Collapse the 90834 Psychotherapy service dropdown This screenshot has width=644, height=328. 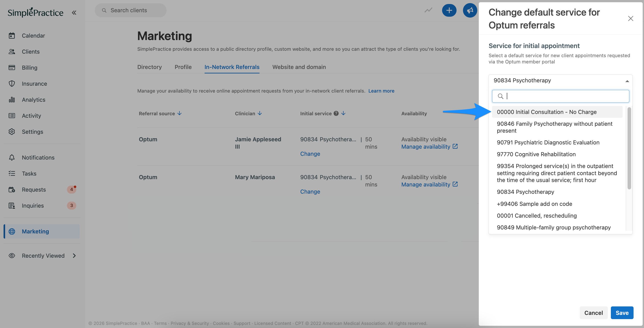[560, 81]
